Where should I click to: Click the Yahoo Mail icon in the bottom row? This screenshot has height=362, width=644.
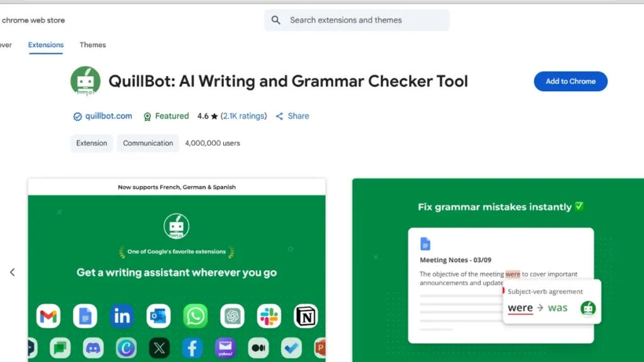(225, 348)
